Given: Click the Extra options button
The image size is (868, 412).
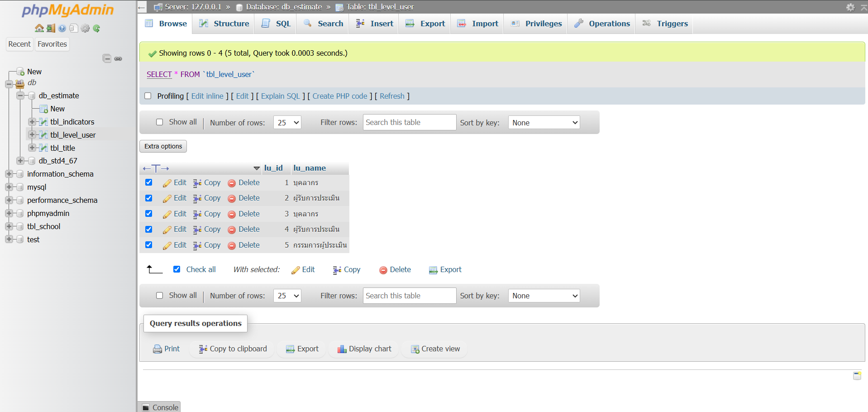Looking at the screenshot, I should pyautogui.click(x=163, y=146).
